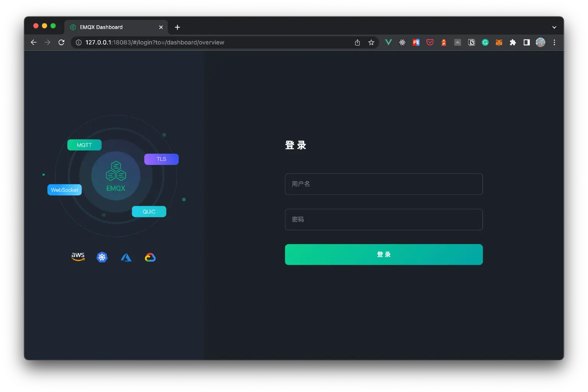Open the Grammarly extension

click(485, 42)
